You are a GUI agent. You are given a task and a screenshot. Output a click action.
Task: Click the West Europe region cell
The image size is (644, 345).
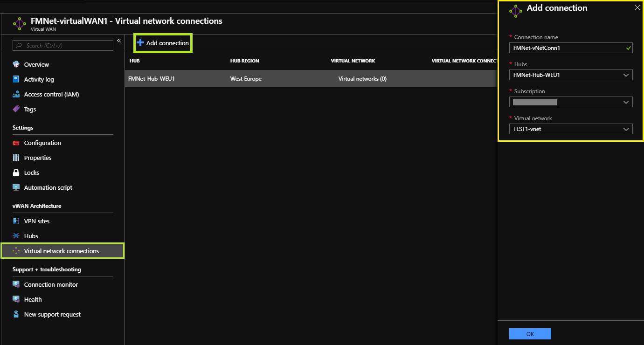(x=246, y=79)
